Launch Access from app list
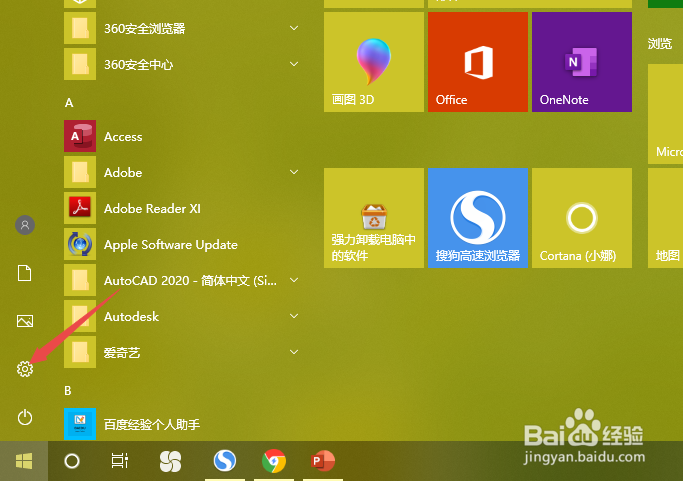The image size is (683, 481). coord(181,136)
